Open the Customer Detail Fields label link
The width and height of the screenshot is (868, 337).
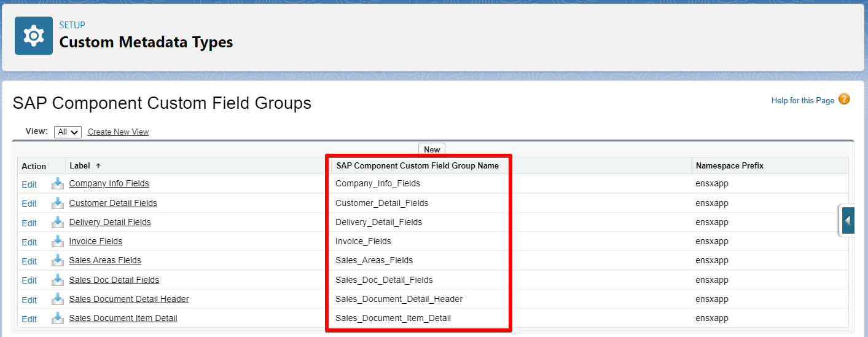(113, 203)
